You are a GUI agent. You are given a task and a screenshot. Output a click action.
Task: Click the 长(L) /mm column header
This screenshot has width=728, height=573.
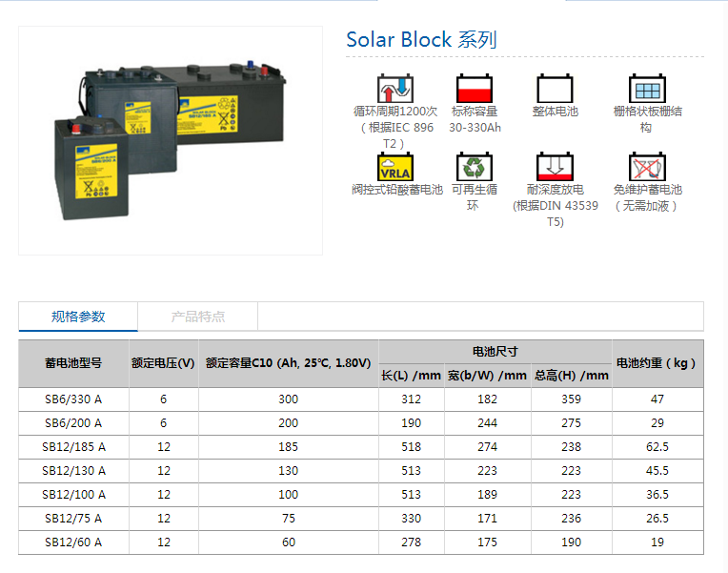pos(412,376)
